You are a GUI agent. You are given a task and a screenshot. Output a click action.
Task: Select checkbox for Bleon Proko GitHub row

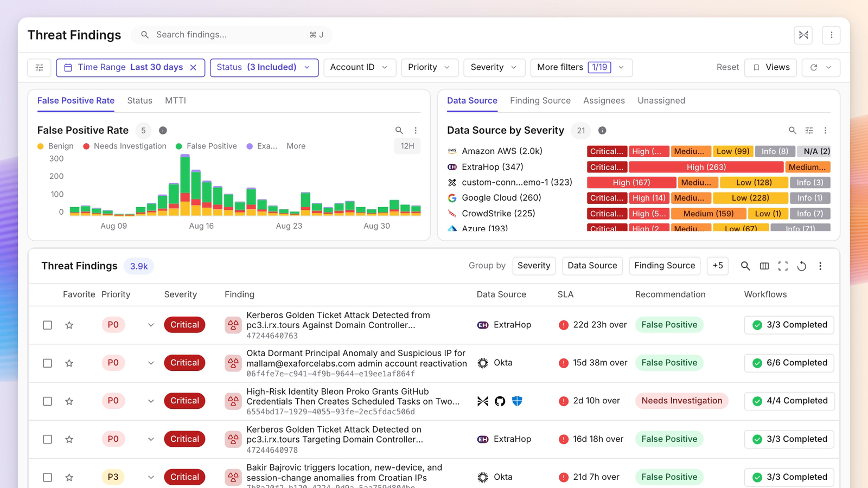click(x=47, y=401)
